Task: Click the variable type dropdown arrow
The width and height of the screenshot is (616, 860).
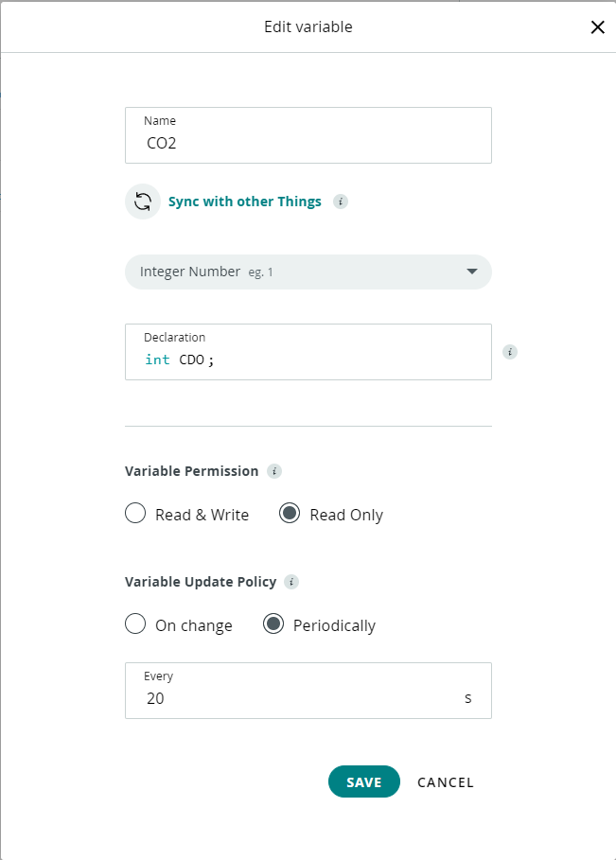Action: coord(472,272)
